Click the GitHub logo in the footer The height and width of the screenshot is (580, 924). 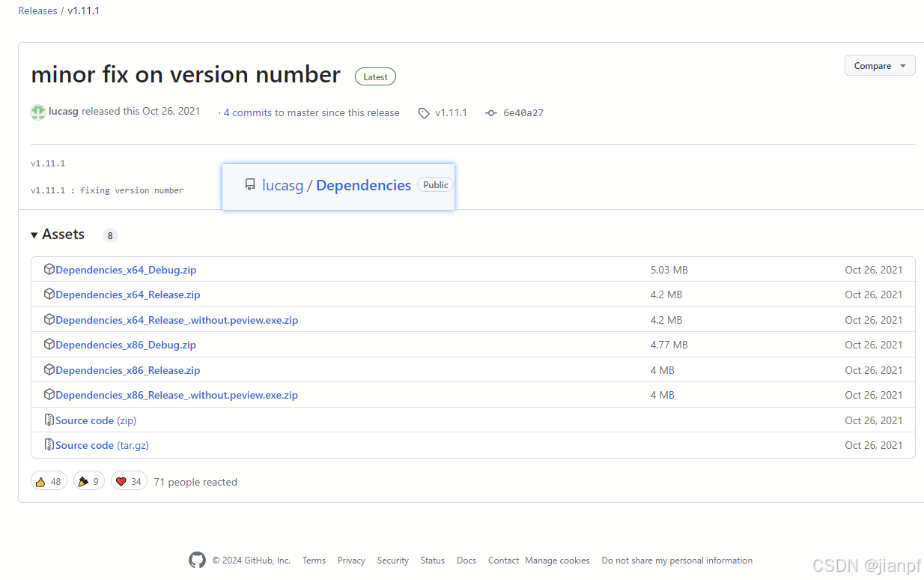[197, 561]
